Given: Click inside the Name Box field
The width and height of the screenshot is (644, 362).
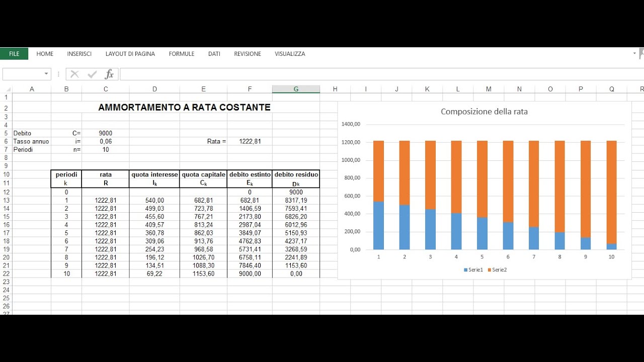Looking at the screenshot, I should (23, 74).
